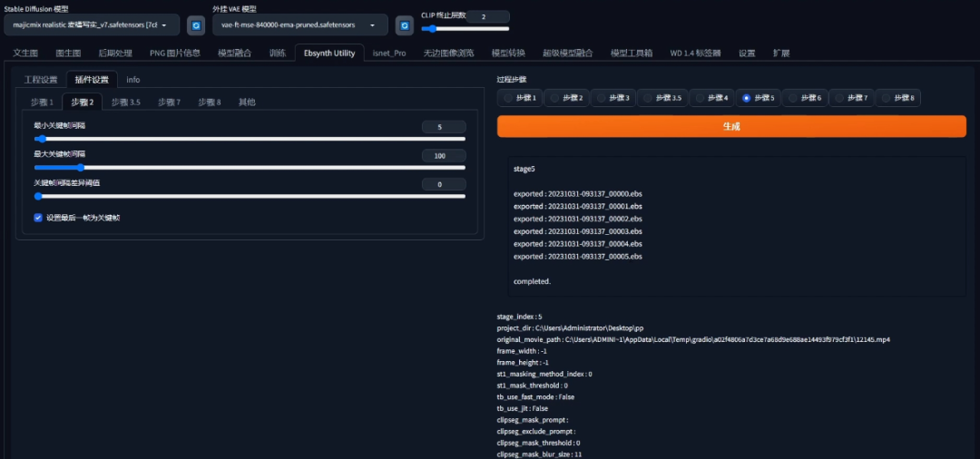Open the info sub-tab
Image resolution: width=980 pixels, height=459 pixels.
pyautogui.click(x=133, y=79)
